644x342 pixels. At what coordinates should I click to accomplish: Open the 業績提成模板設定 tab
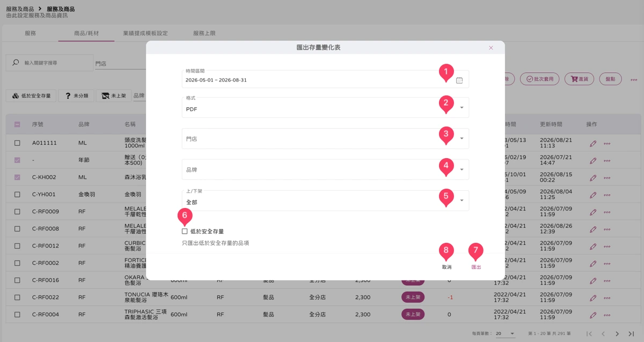point(145,33)
